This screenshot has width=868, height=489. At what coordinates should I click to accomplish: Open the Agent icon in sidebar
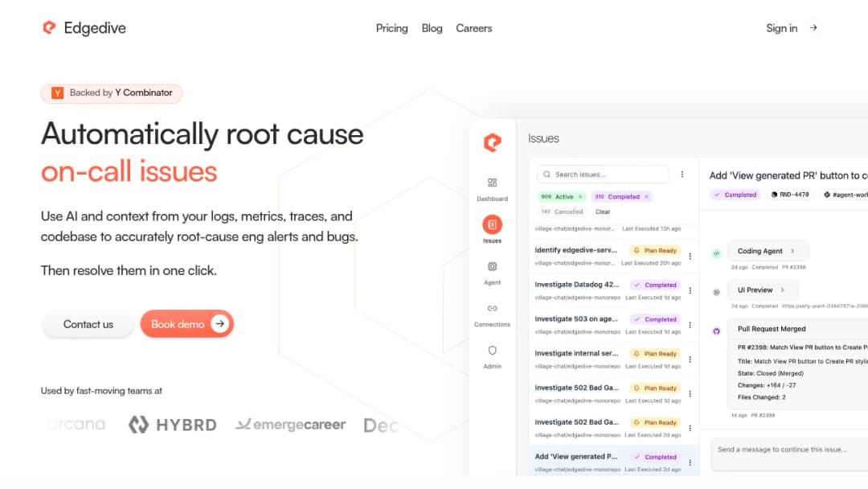[x=492, y=266]
